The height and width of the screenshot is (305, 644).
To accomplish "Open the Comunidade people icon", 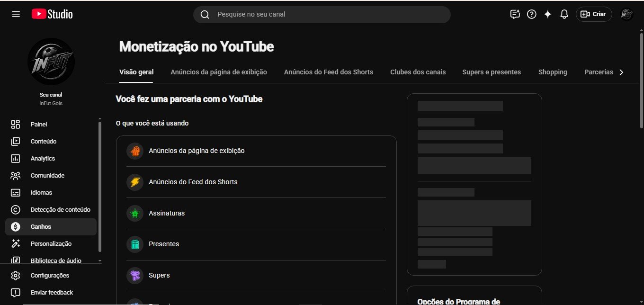I will [16, 175].
